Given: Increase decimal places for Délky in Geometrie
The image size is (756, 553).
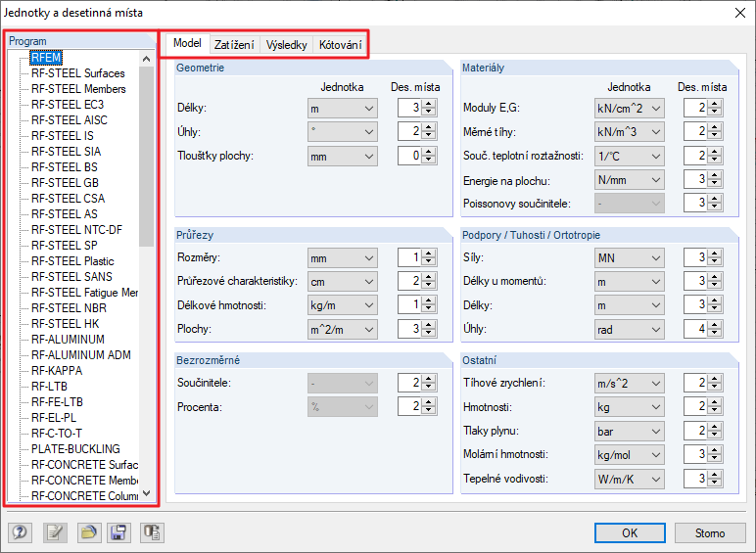Looking at the screenshot, I should [428, 104].
